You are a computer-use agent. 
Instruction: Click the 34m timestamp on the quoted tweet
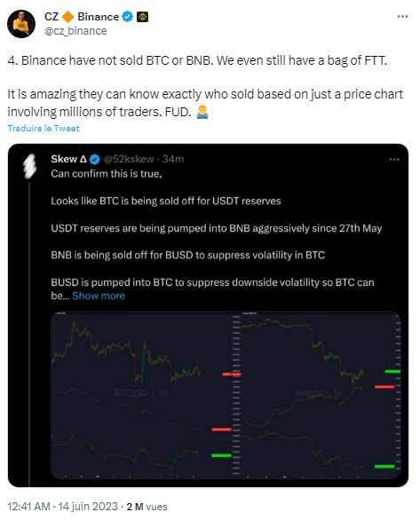pyautogui.click(x=173, y=159)
